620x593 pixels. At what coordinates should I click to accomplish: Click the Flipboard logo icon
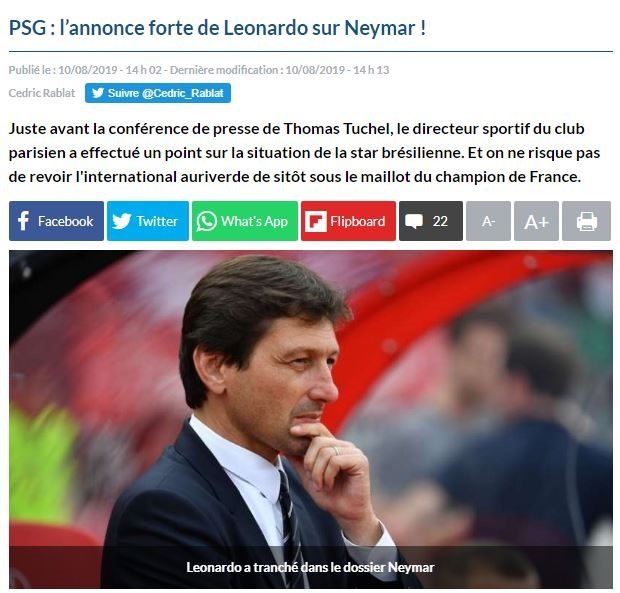316,221
